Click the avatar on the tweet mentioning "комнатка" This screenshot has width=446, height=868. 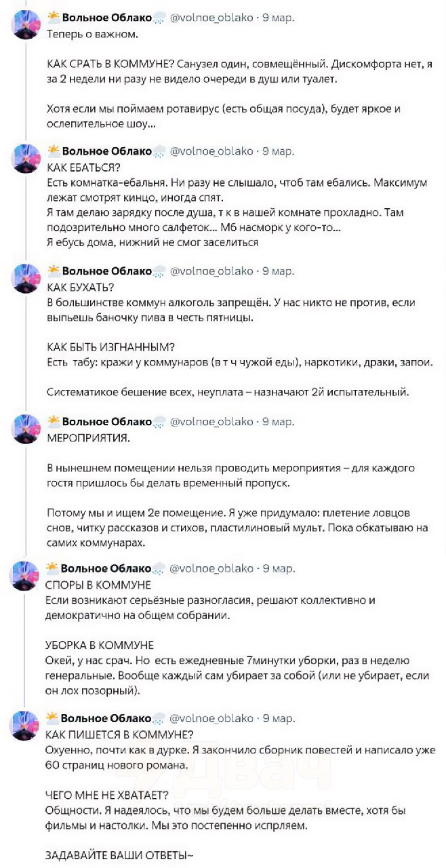[26, 159]
